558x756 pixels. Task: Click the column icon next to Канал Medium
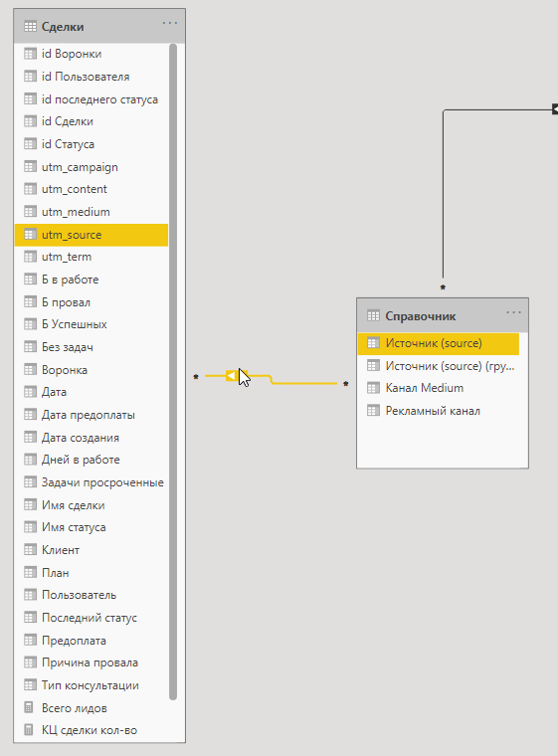tap(373, 388)
